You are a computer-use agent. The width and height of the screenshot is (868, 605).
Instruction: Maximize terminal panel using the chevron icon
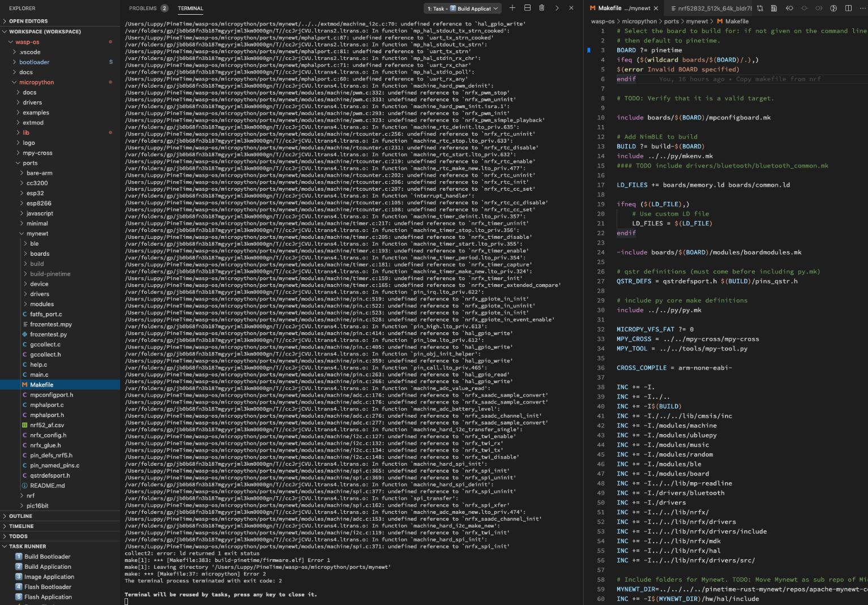557,8
